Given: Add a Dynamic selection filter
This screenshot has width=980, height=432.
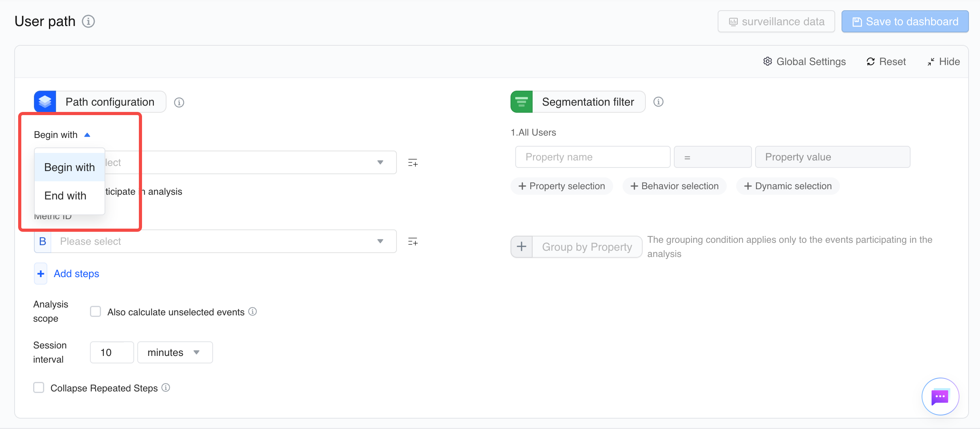Looking at the screenshot, I should coord(788,186).
